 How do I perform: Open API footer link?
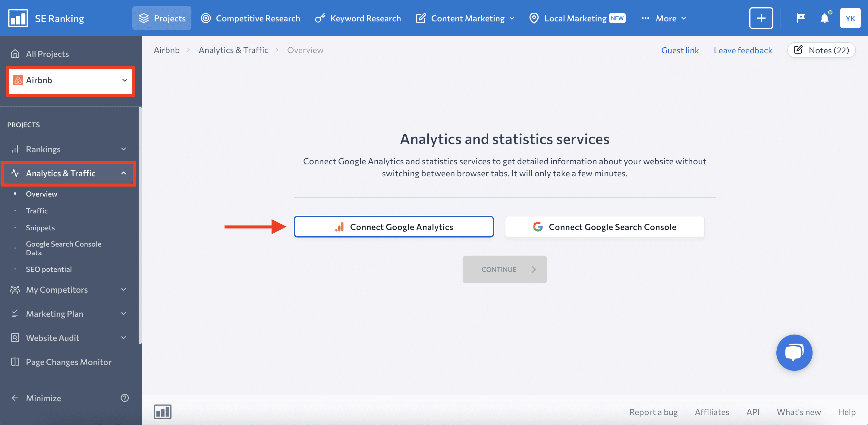(753, 412)
